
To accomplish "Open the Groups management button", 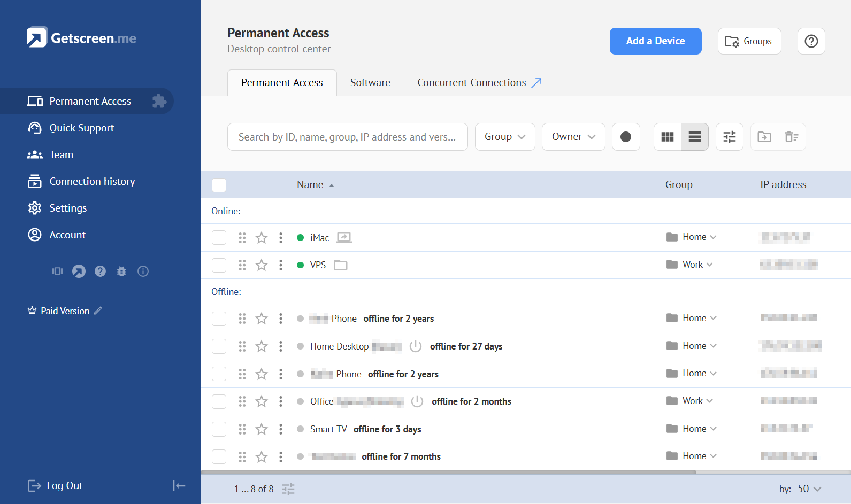I will click(749, 41).
